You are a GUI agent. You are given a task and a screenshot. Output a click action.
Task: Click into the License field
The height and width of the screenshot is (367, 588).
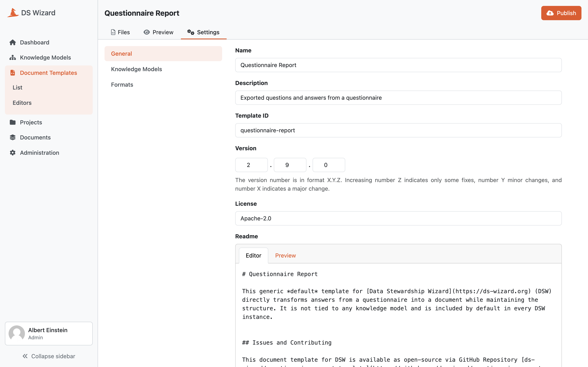coord(398,218)
